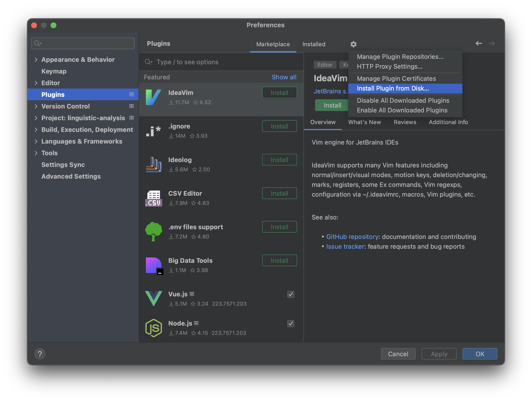532x401 pixels.
Task: Expand the Editor settings section
Action: [x=36, y=83]
